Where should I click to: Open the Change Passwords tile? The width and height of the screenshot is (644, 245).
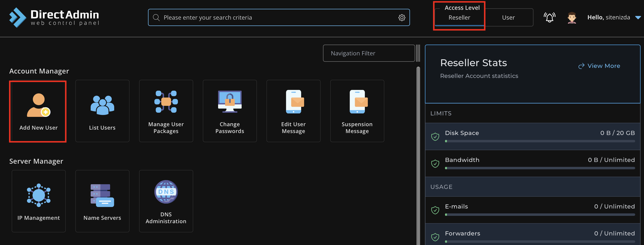[230, 111]
